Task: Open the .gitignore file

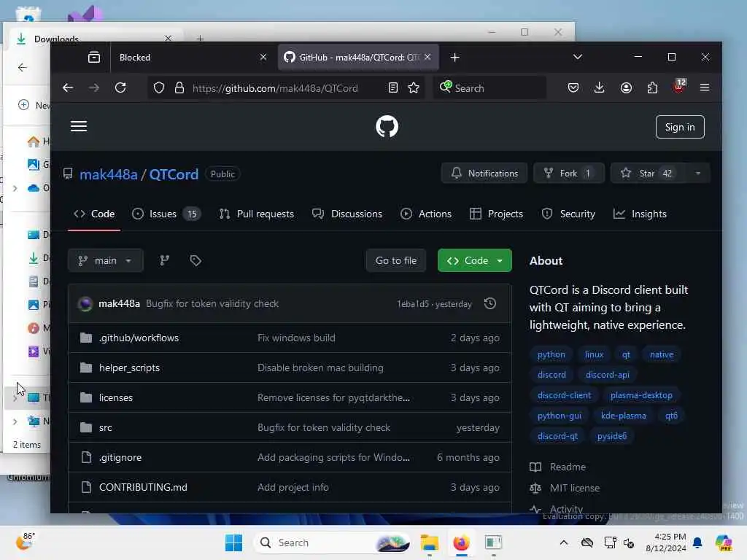Action: tap(120, 457)
